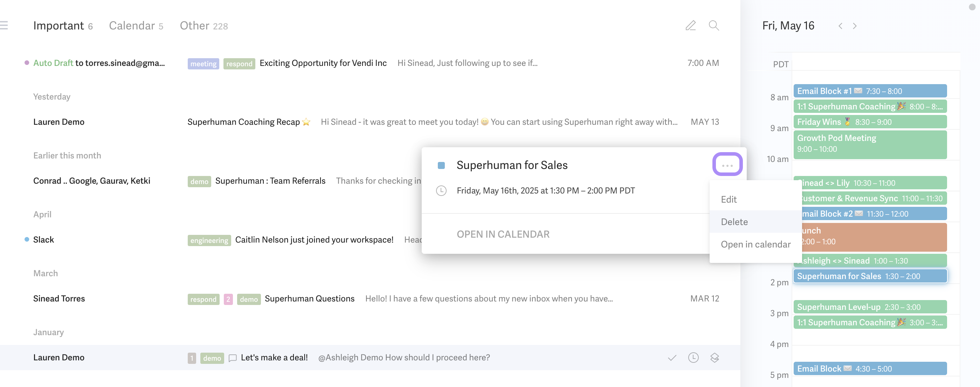Compose a new email with pencil icon
The image size is (980, 387).
click(690, 26)
